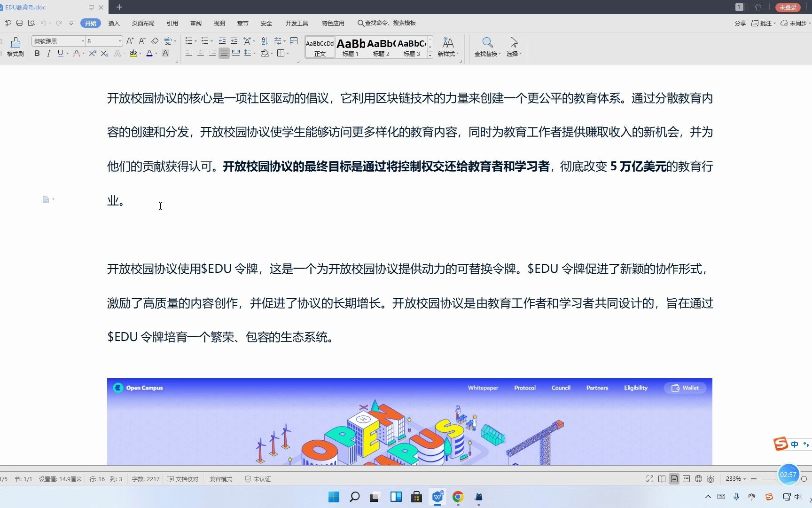
Task: Toggle bold formatting
Action: [37, 53]
